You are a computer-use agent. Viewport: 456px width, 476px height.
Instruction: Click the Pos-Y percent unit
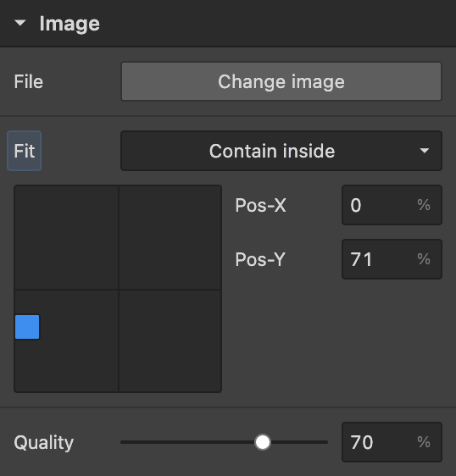click(x=424, y=259)
